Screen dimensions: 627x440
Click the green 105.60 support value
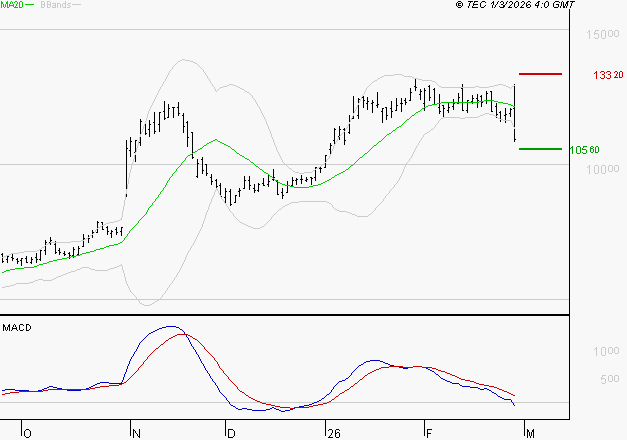click(584, 150)
